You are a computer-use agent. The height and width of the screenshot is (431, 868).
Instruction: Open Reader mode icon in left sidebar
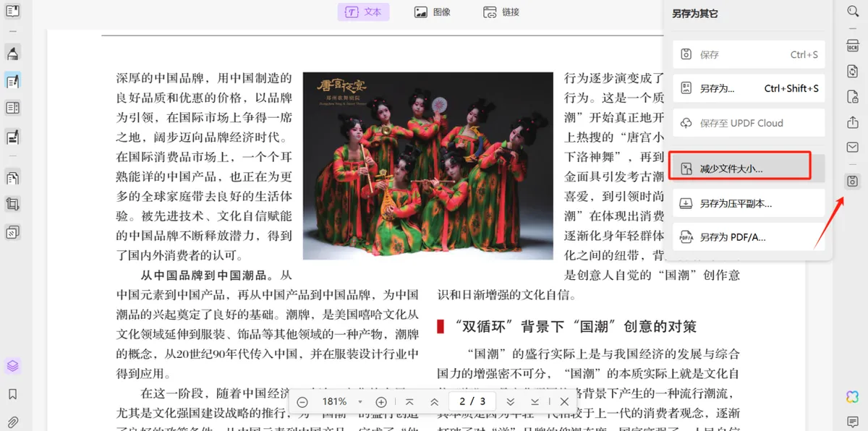12,12
